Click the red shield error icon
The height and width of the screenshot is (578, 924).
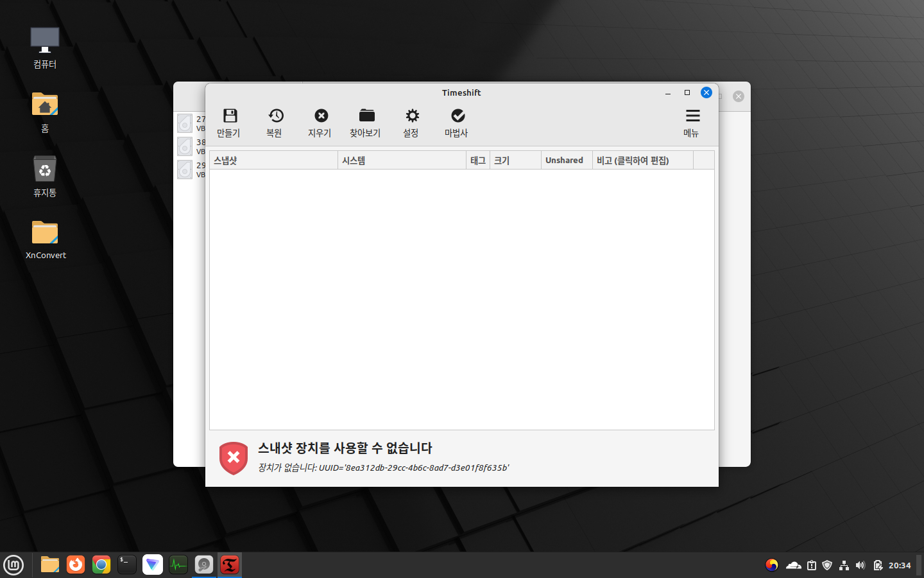click(234, 458)
